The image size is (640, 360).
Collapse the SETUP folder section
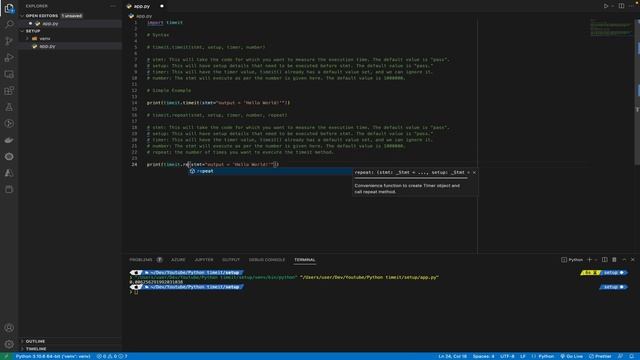tap(22, 31)
